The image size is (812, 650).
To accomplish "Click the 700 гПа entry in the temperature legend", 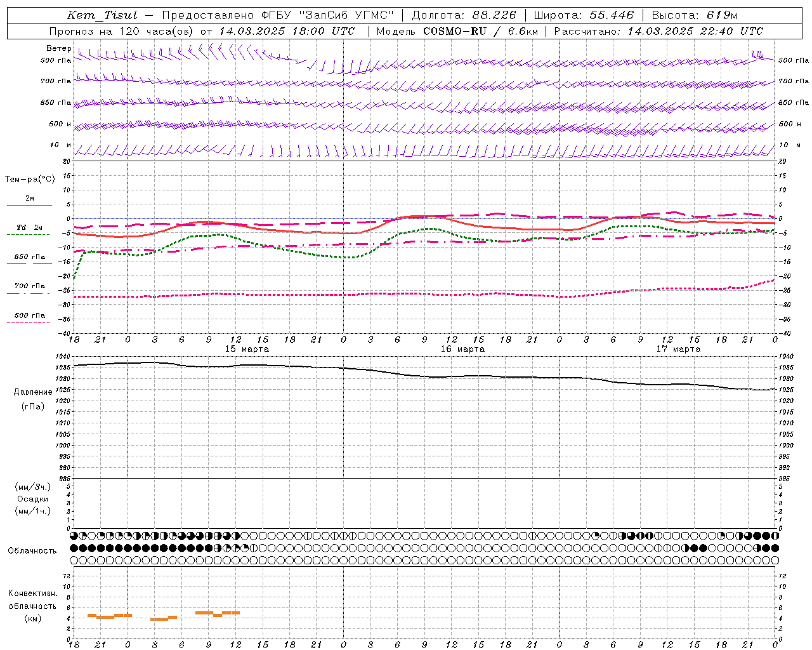I will tap(29, 286).
